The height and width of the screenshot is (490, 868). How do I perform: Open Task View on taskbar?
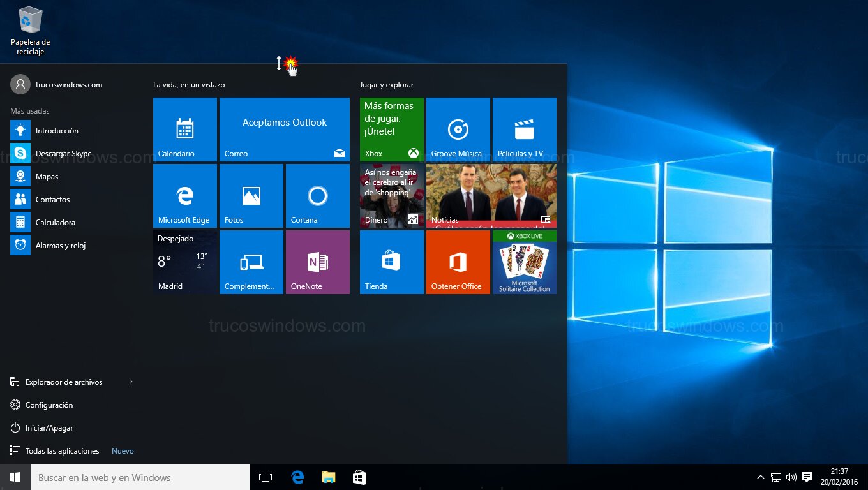tap(266, 477)
